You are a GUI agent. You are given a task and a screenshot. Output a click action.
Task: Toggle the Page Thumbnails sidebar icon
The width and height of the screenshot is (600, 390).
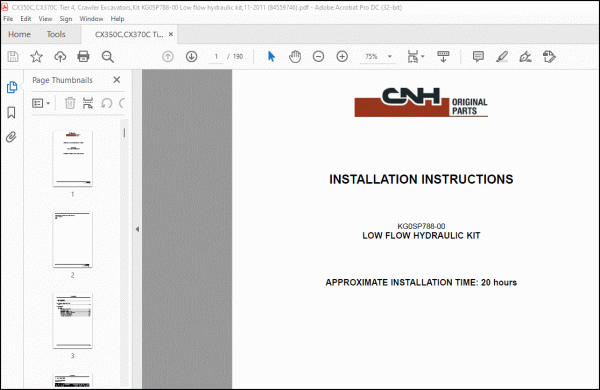[12, 87]
